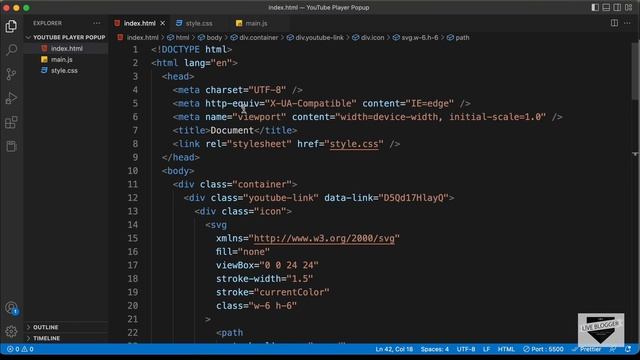
Task: Open Source Control view
Action: click(11, 74)
